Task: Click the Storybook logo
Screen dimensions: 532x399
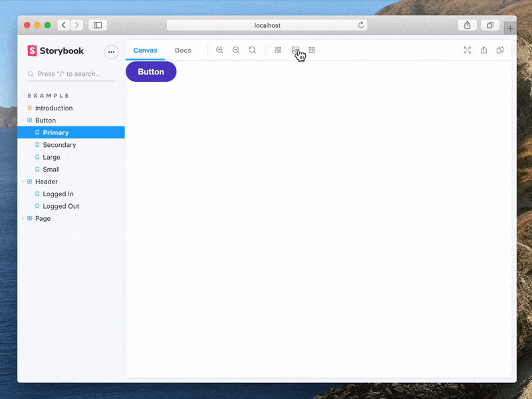Action: click(x=56, y=51)
